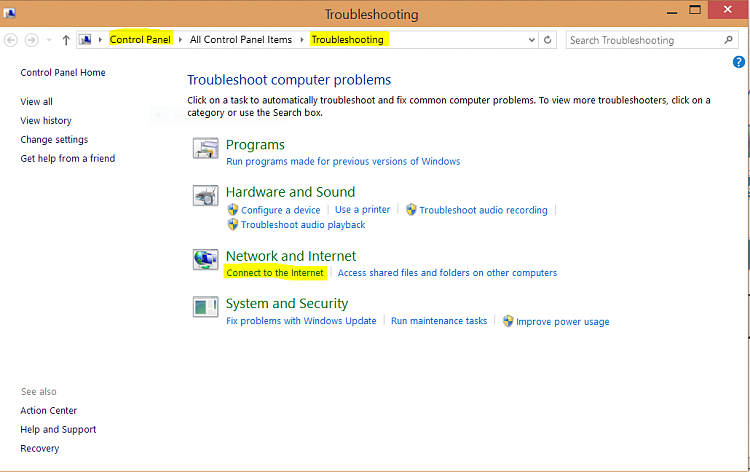Click the Hardware and Sound icon
This screenshot has height=472, width=750.
tap(206, 196)
